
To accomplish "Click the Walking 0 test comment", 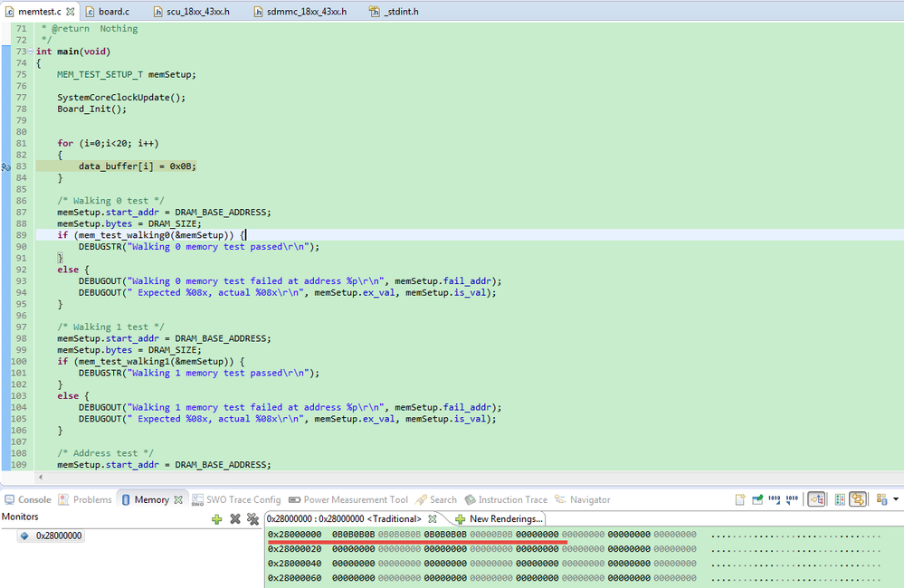I will point(110,201).
